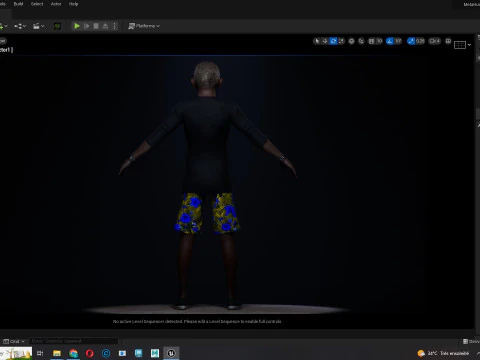Screen dimensions: 480x360
Task: Switch to Unreal Engine taskbar icon
Action: coord(171,353)
